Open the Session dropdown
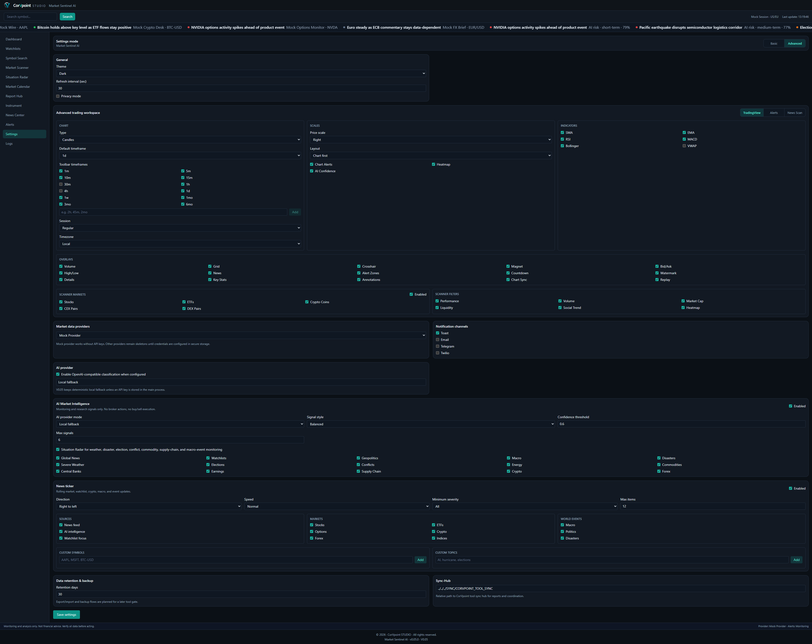Viewport: 812px width, 644px height. [180, 228]
